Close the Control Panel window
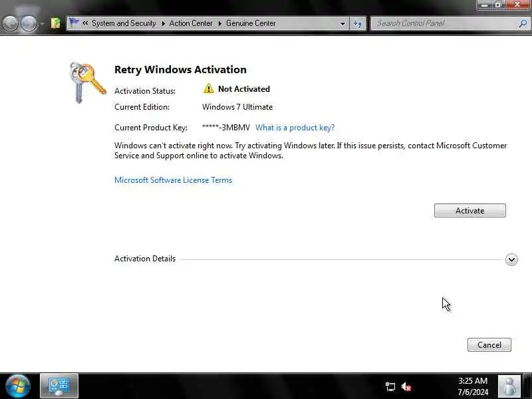The image size is (532, 399). (517, 5)
